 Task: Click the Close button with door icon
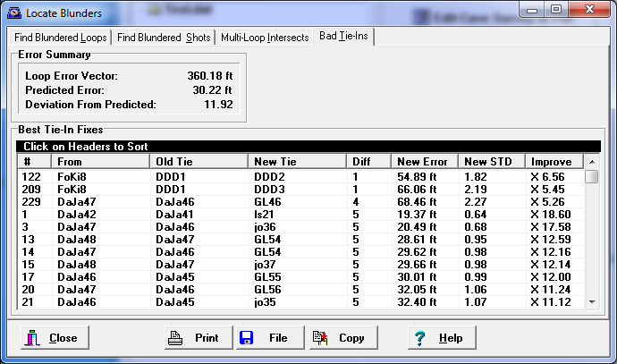coord(54,338)
